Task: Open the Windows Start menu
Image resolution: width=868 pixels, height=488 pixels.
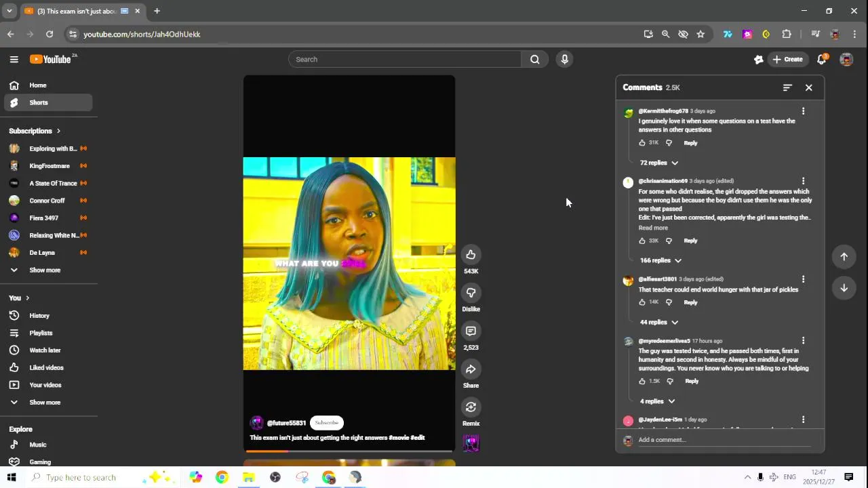Action: coord(12,477)
